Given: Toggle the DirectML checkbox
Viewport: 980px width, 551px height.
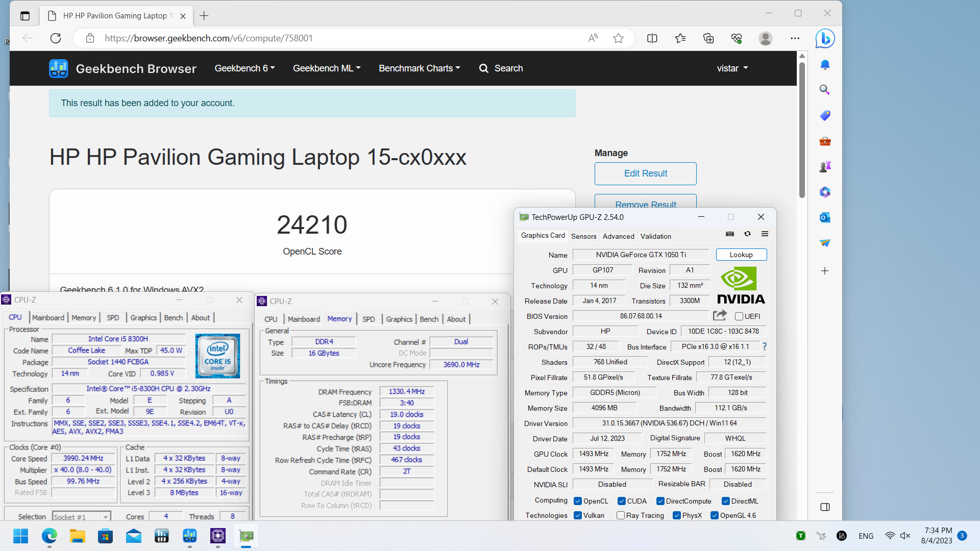Looking at the screenshot, I should (726, 501).
